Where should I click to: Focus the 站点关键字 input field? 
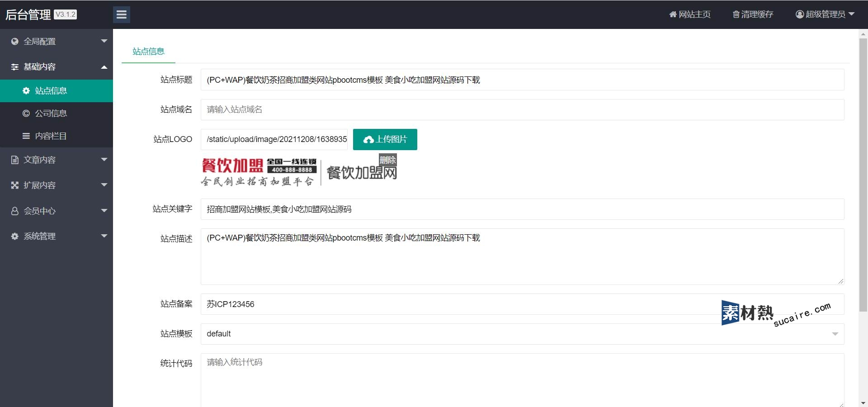[x=522, y=209]
